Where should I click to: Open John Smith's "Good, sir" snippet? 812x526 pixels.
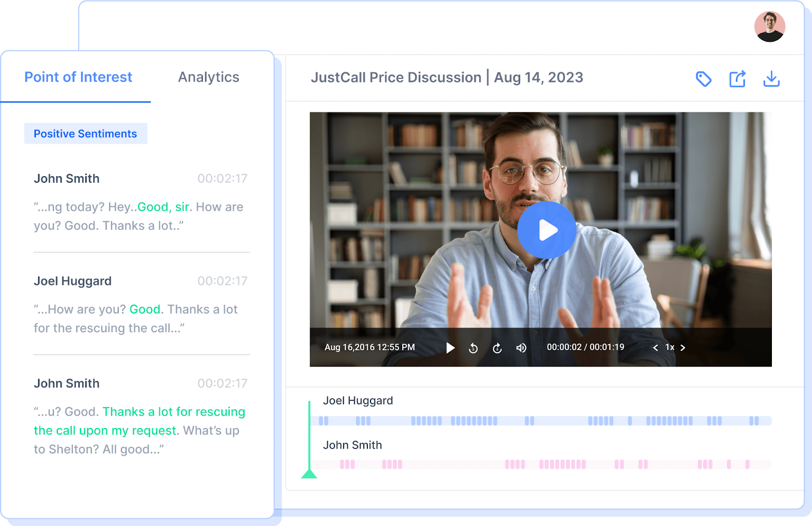coord(141,202)
